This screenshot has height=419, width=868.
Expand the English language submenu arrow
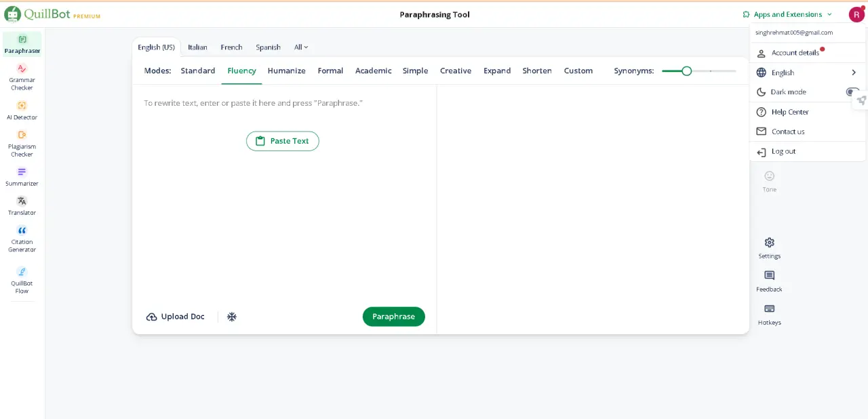[854, 73]
